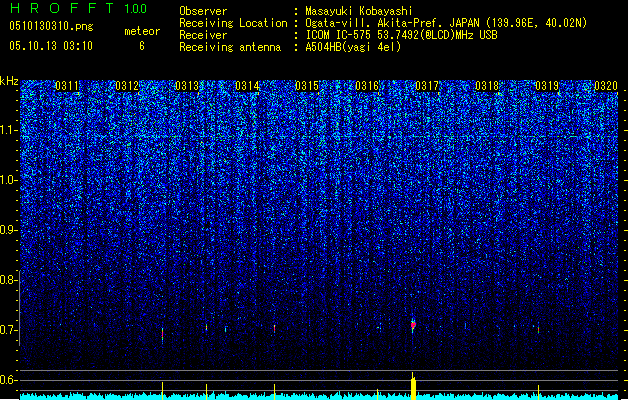Click the kHz axis unit label
The width and height of the screenshot is (629, 400).
click(x=9, y=81)
